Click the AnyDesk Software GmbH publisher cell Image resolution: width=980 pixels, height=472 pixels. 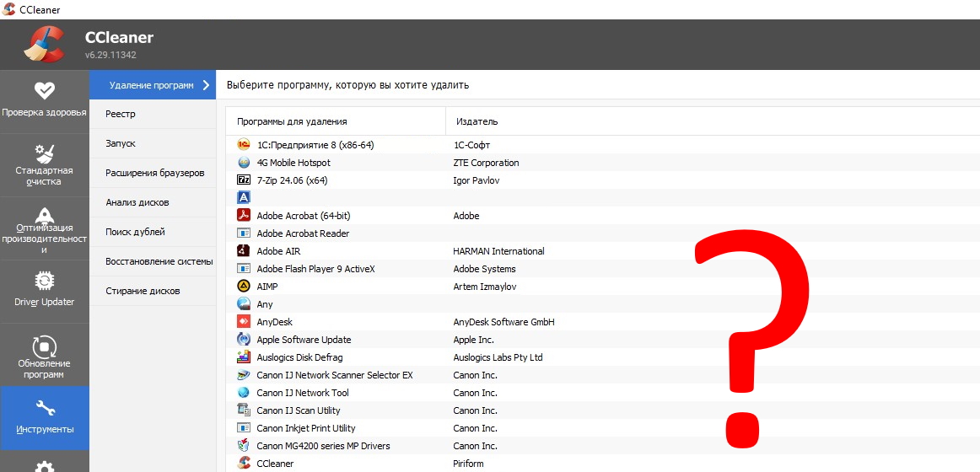tap(503, 322)
